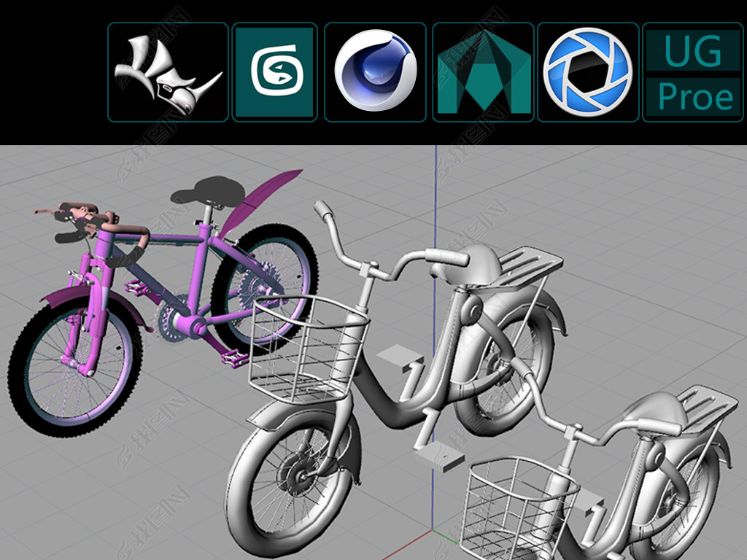Select the purple bicycle's black saddle
This screenshot has width=747, height=560.
(x=208, y=191)
